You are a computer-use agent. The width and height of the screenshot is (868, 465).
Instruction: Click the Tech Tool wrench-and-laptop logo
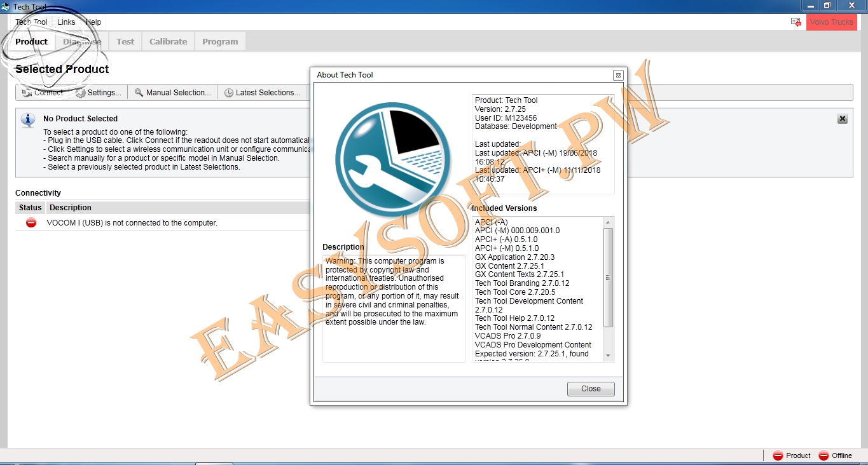pyautogui.click(x=393, y=160)
